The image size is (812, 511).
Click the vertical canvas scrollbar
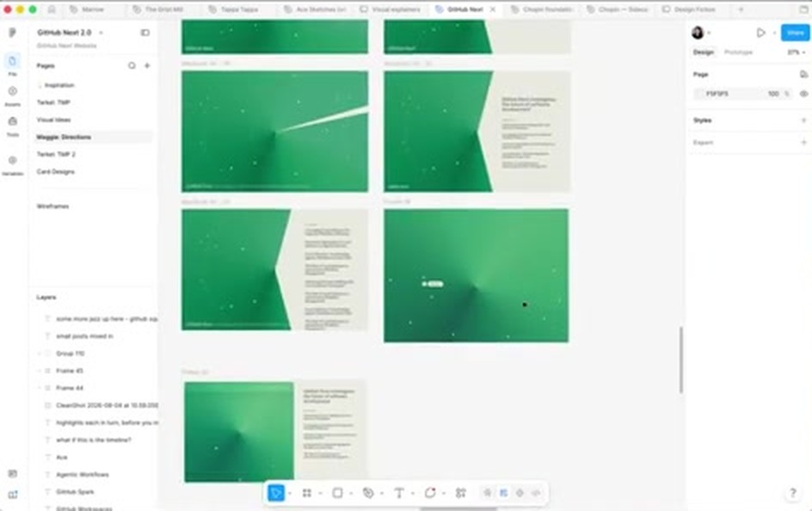tap(681, 360)
